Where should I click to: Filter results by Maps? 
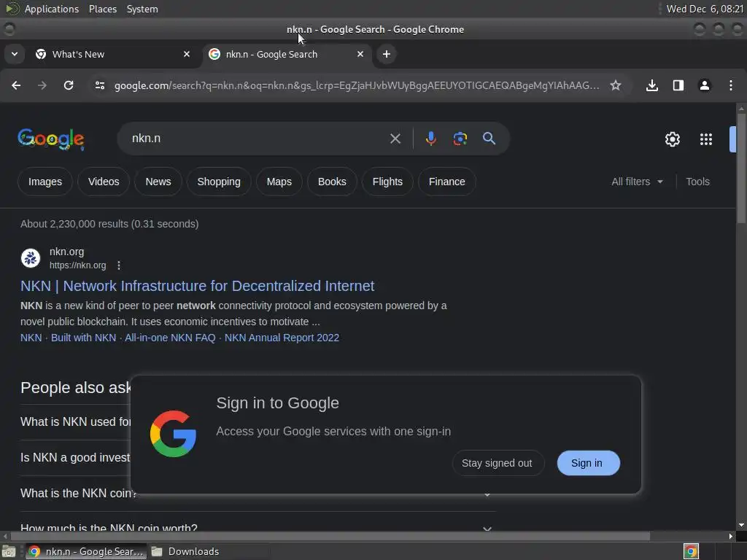point(279,182)
